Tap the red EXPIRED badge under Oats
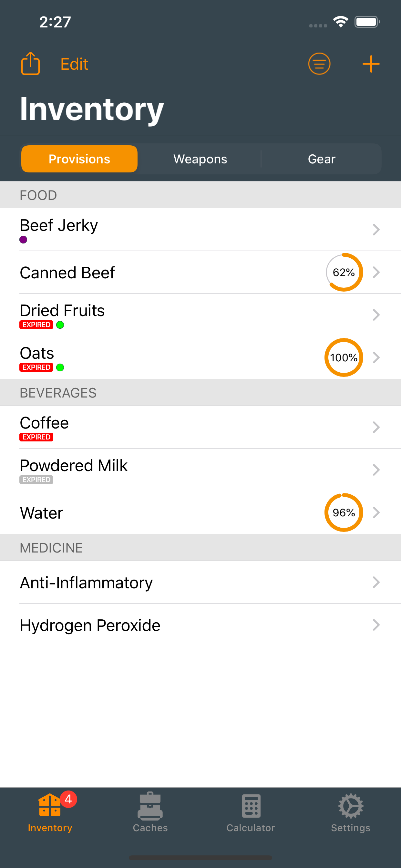The width and height of the screenshot is (401, 868). tap(36, 367)
